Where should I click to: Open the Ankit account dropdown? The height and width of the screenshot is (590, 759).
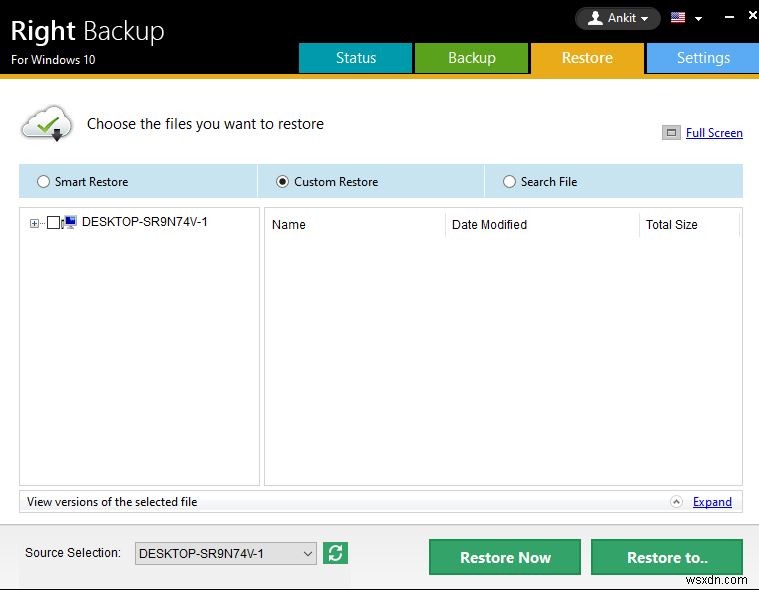coord(617,18)
